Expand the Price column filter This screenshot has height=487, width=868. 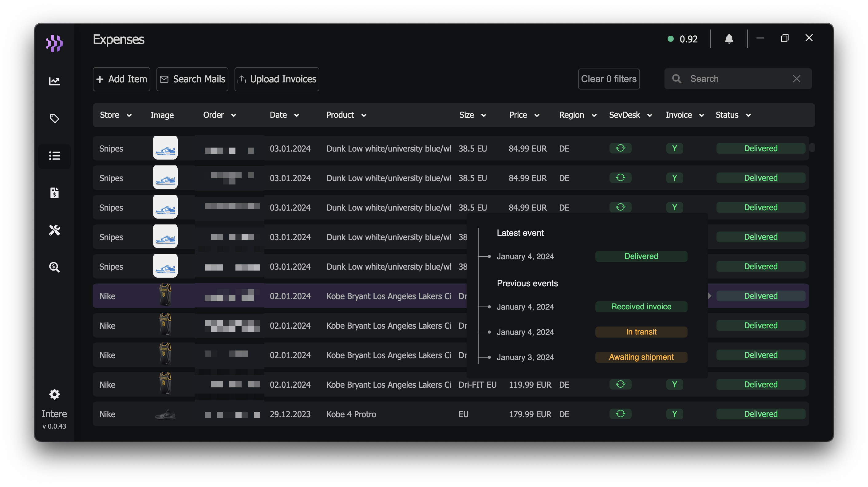pos(537,115)
